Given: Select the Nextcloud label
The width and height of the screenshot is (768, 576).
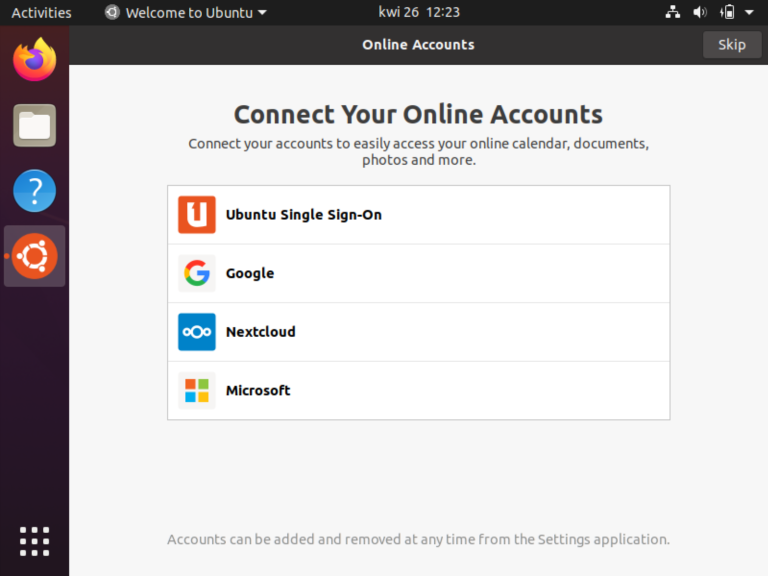Looking at the screenshot, I should click(x=261, y=332).
